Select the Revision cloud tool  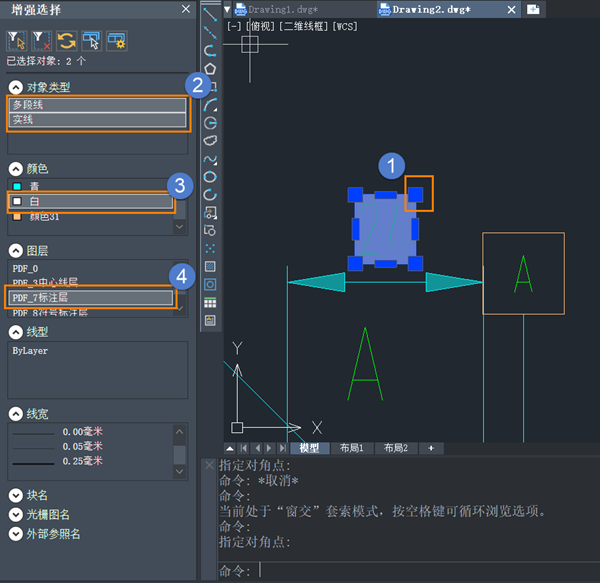click(210, 141)
